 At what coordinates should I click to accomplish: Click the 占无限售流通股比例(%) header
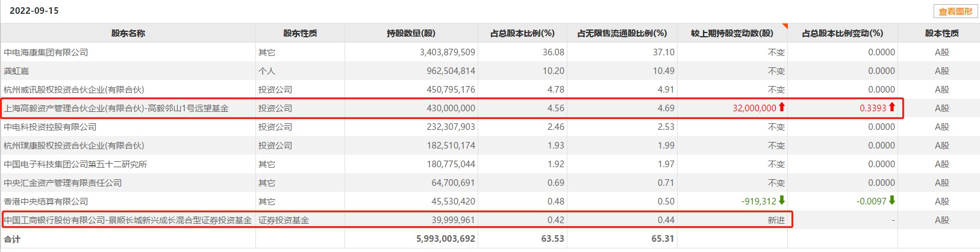pyautogui.click(x=622, y=33)
